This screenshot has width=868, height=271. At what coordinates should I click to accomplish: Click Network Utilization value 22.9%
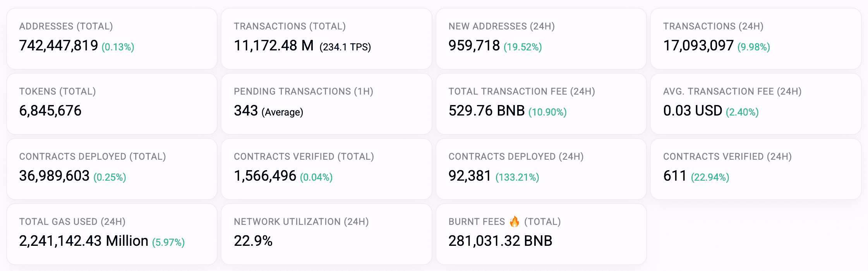click(x=253, y=241)
